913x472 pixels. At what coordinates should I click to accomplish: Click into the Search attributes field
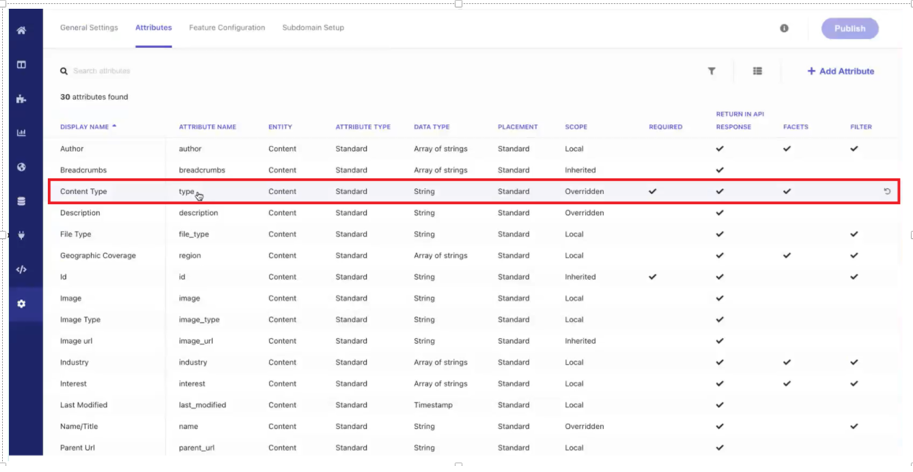click(102, 71)
